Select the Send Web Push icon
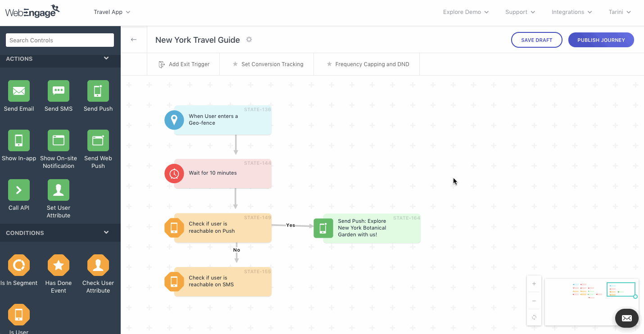This screenshot has height=334, width=644. [98, 140]
